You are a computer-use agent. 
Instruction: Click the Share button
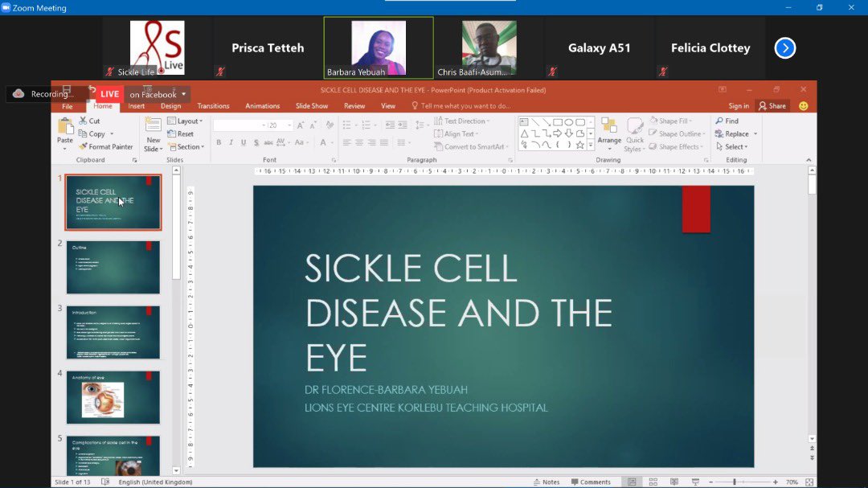coord(772,106)
